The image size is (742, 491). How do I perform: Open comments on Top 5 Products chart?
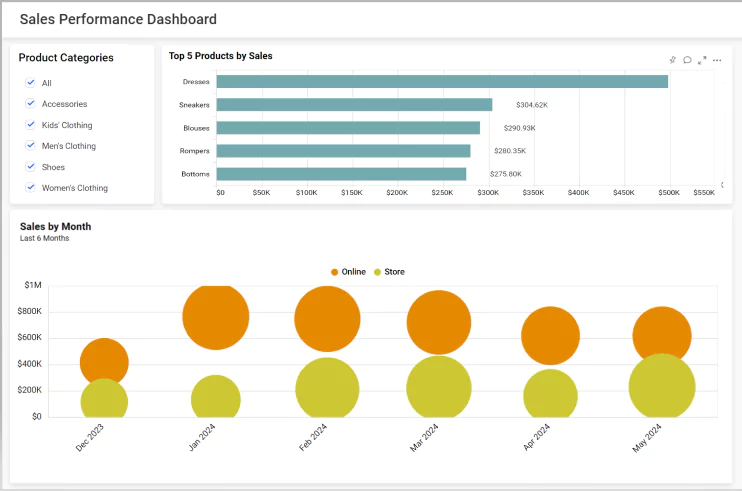687,60
